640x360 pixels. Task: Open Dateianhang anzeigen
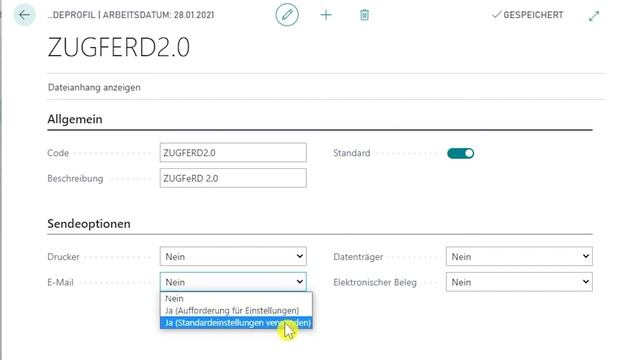94,87
